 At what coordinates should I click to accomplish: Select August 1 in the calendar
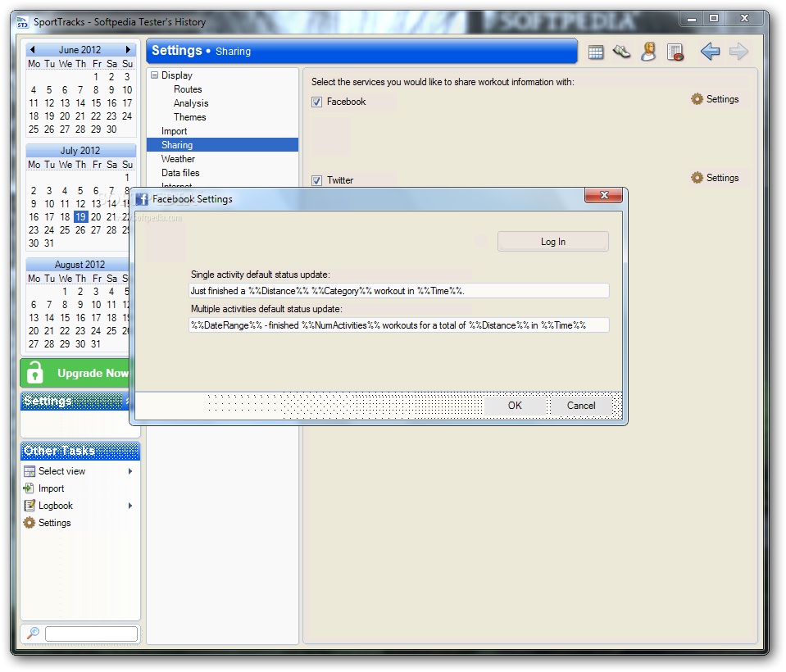pyautogui.click(x=65, y=292)
